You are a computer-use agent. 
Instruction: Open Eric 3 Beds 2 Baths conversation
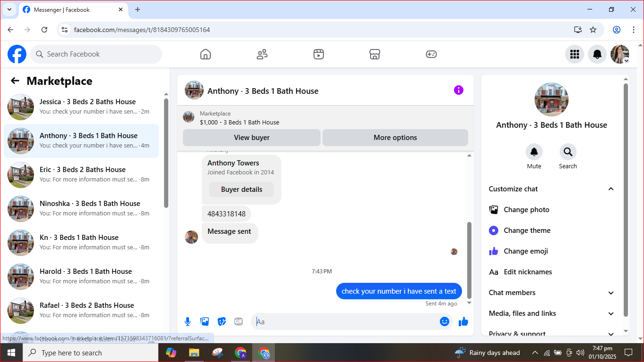point(81,175)
